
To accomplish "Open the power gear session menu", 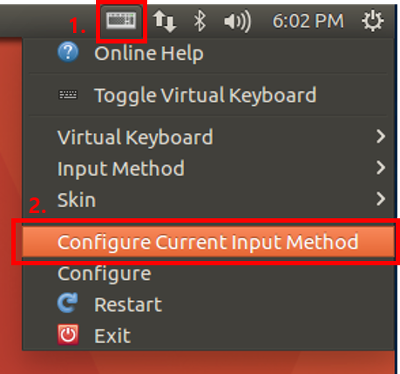I will (x=373, y=21).
